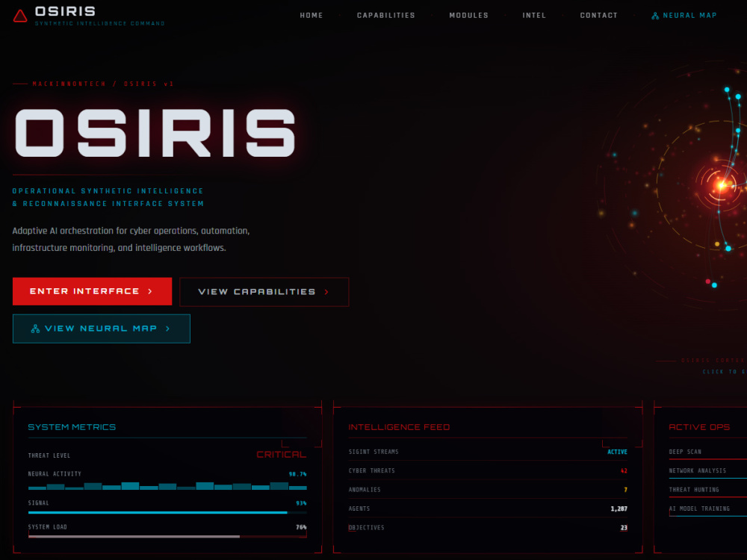Image resolution: width=747 pixels, height=560 pixels.
Task: Click the AGENTS count 1,287
Action: (x=619, y=509)
